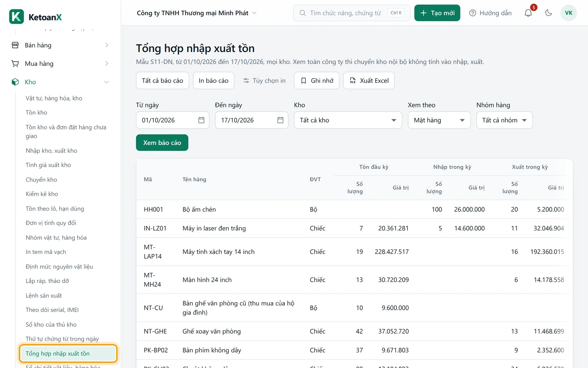Open calendar for Từ ngày field
This screenshot has width=588, height=368.
(201, 120)
